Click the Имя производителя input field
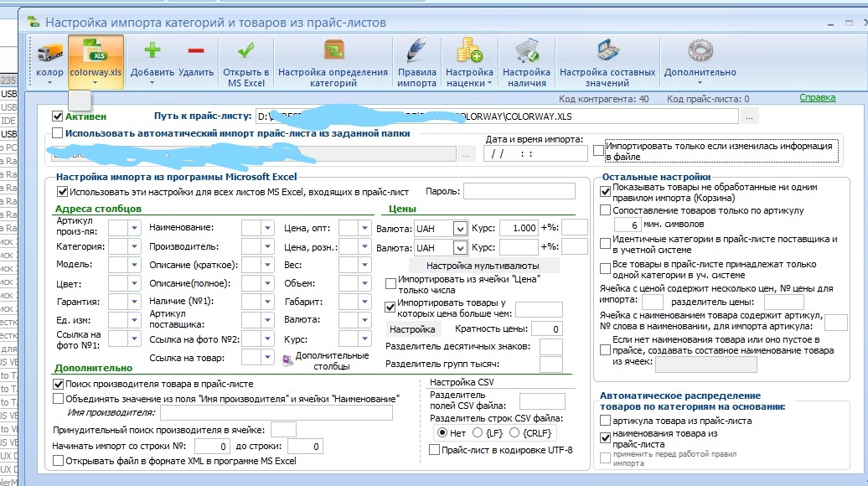Viewport: 868px width, 486px height. click(276, 412)
